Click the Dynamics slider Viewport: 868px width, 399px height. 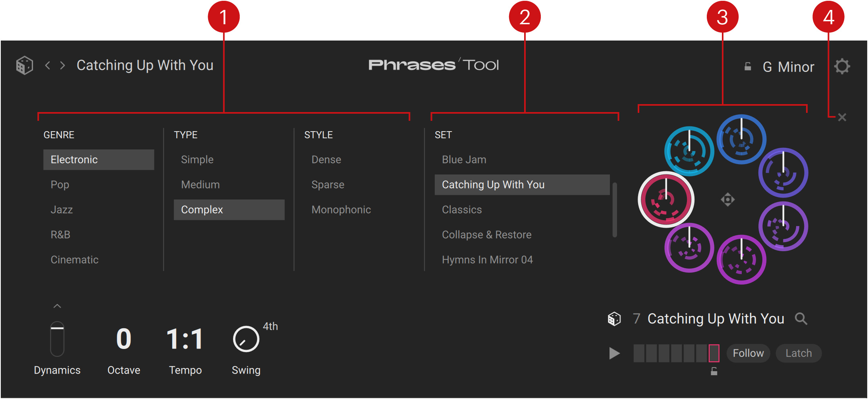pyautogui.click(x=57, y=339)
